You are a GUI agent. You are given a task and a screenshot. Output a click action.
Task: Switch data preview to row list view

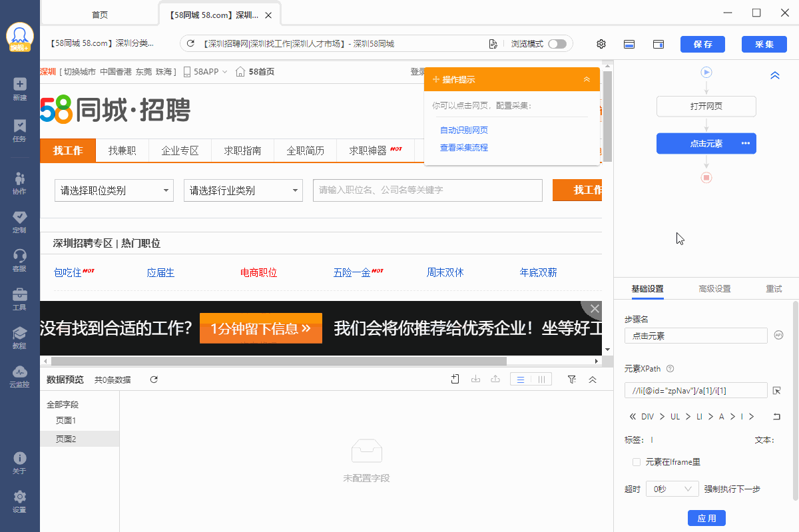pos(521,379)
